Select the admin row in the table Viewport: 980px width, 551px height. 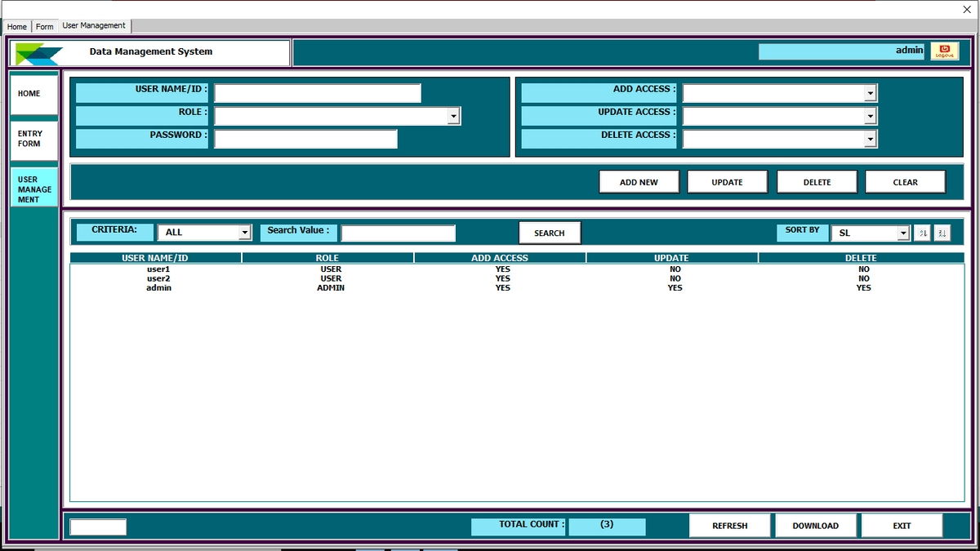pyautogui.click(x=159, y=287)
